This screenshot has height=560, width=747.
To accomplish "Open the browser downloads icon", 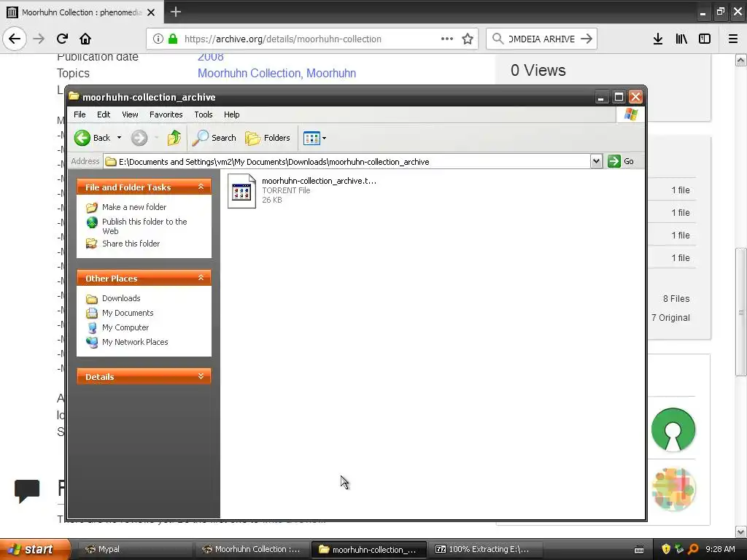I will pyautogui.click(x=658, y=39).
